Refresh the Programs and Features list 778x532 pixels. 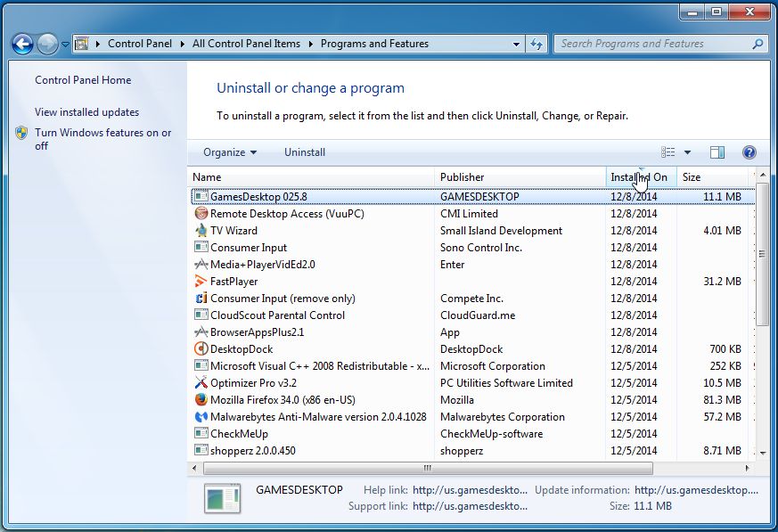pos(536,44)
